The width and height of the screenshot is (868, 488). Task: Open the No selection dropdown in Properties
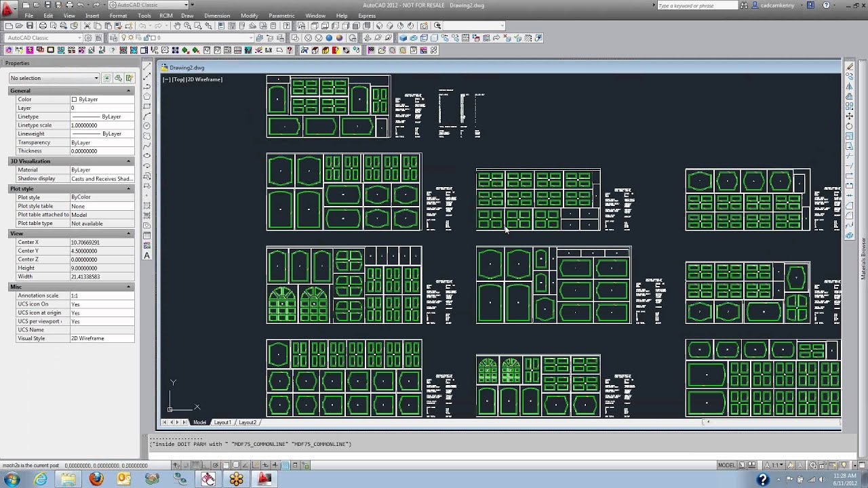(x=54, y=78)
